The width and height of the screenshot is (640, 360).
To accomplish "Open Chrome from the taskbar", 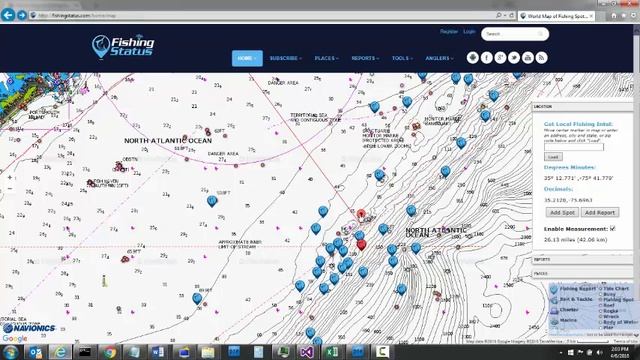I will click(x=109, y=352).
